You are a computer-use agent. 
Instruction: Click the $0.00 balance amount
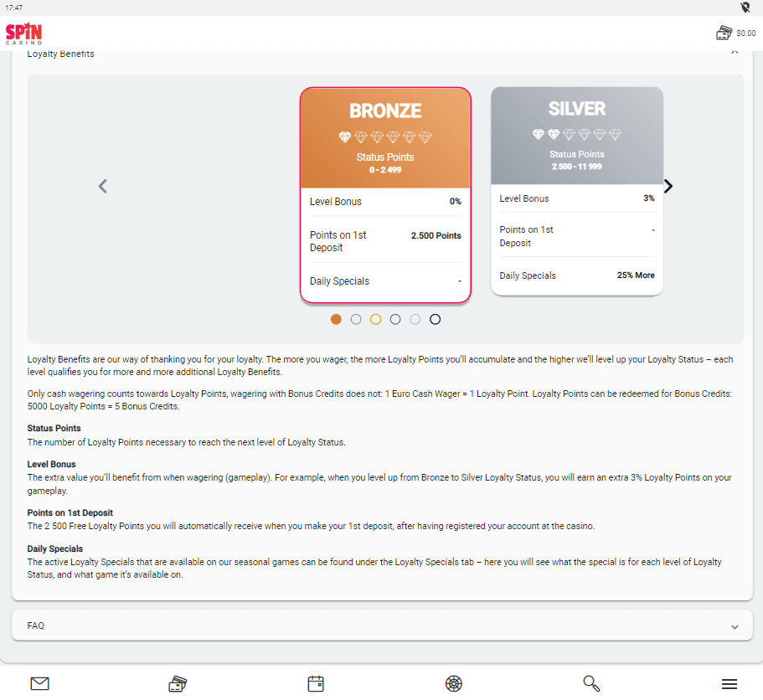746,33
